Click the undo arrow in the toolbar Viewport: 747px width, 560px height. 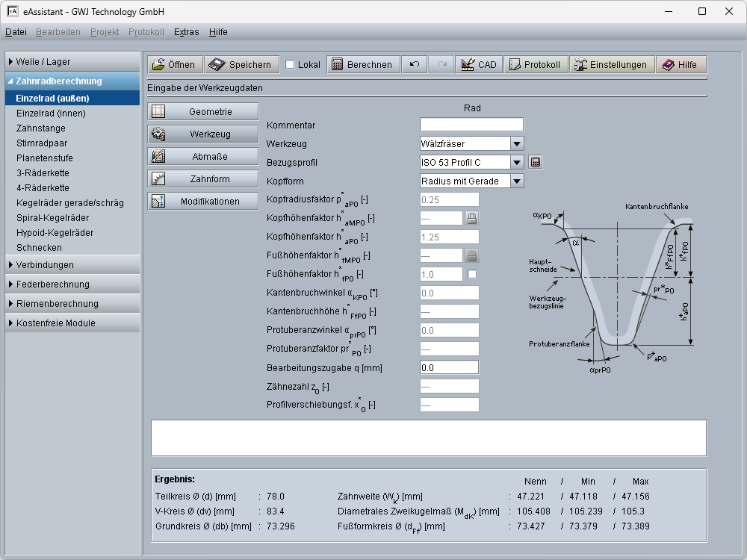coord(415,65)
